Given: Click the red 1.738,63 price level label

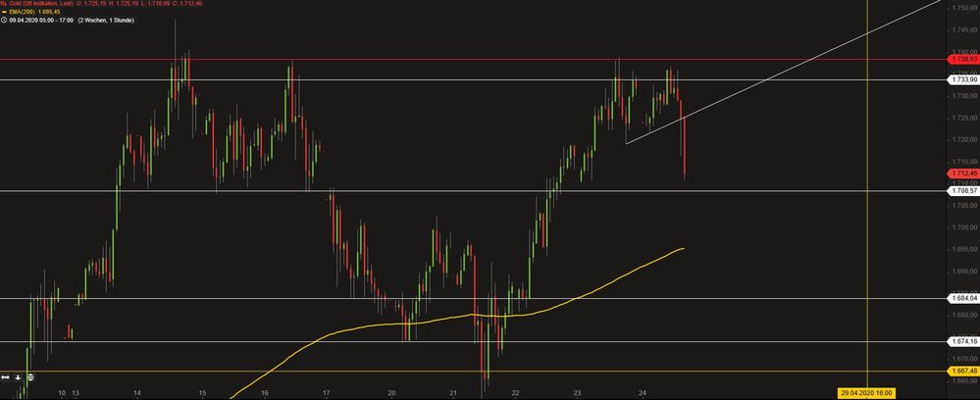Looking at the screenshot, I should [961, 60].
